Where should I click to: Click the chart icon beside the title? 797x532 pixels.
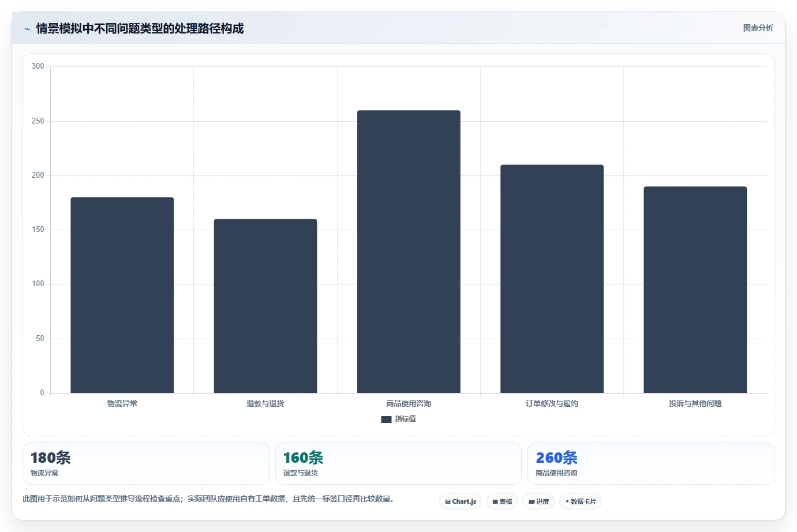[x=27, y=29]
